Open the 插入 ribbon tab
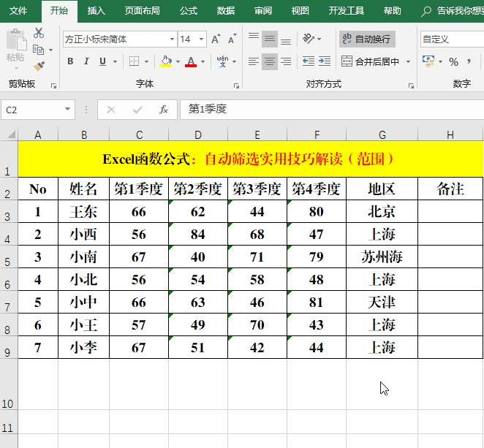This screenshot has height=448, width=484. pos(96,11)
